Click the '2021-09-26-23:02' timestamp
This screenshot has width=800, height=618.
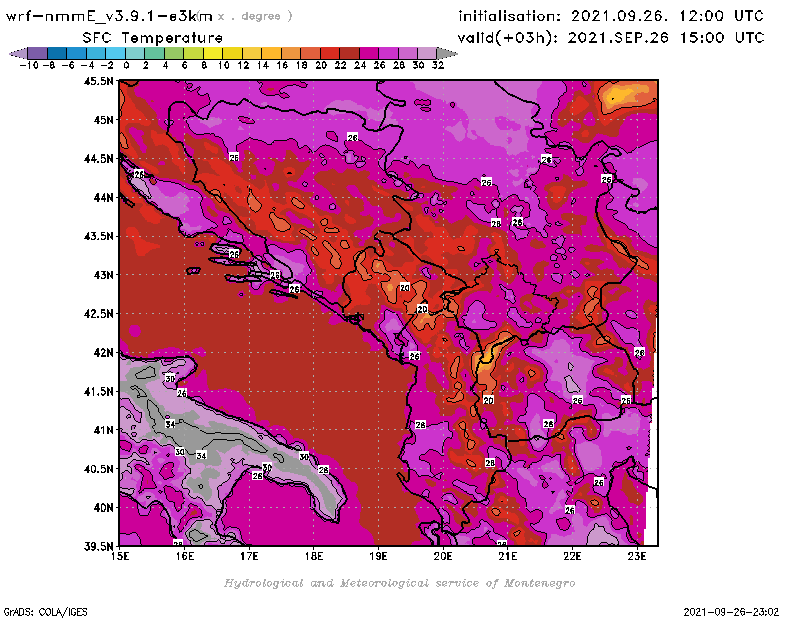(731, 612)
